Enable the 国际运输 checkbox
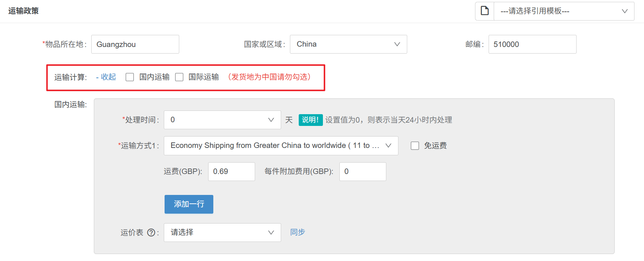644x261 pixels. (179, 77)
